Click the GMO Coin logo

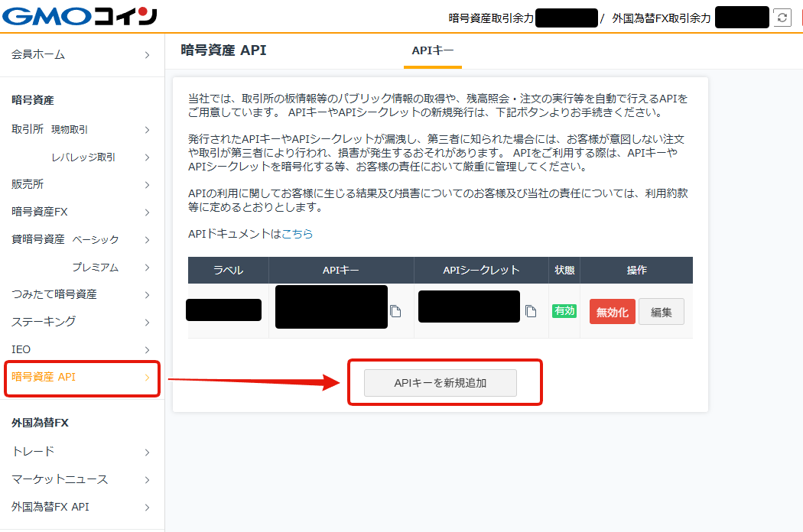(x=80, y=16)
